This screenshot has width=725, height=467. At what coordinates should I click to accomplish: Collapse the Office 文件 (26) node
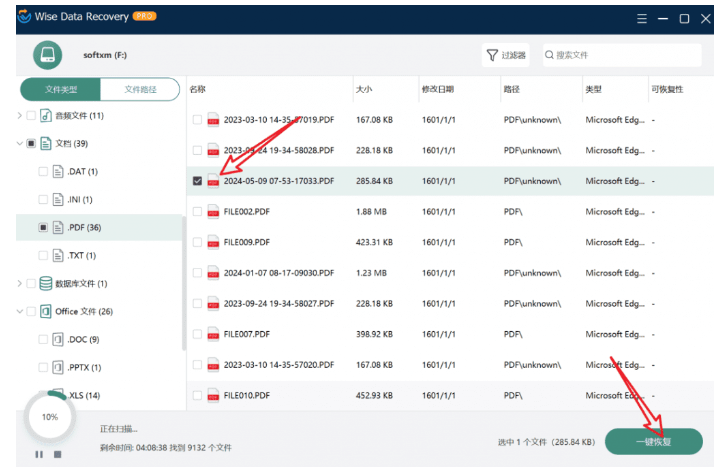click(19, 312)
